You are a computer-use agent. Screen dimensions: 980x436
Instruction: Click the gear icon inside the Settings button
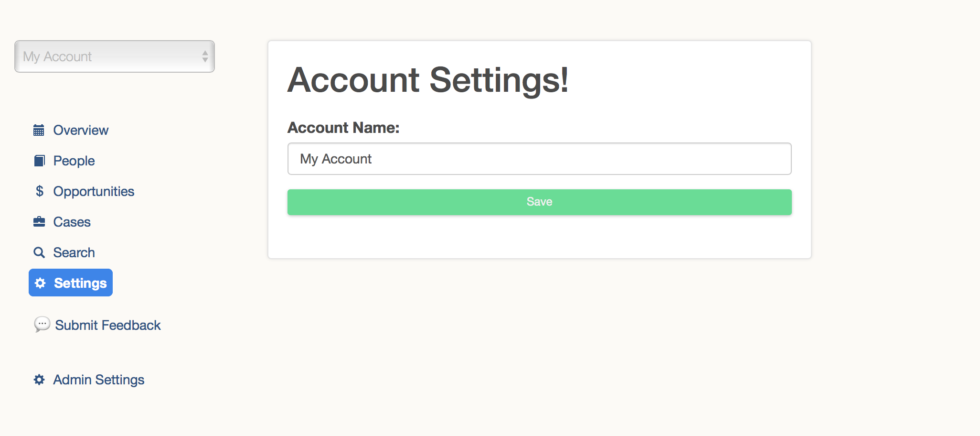coord(41,283)
